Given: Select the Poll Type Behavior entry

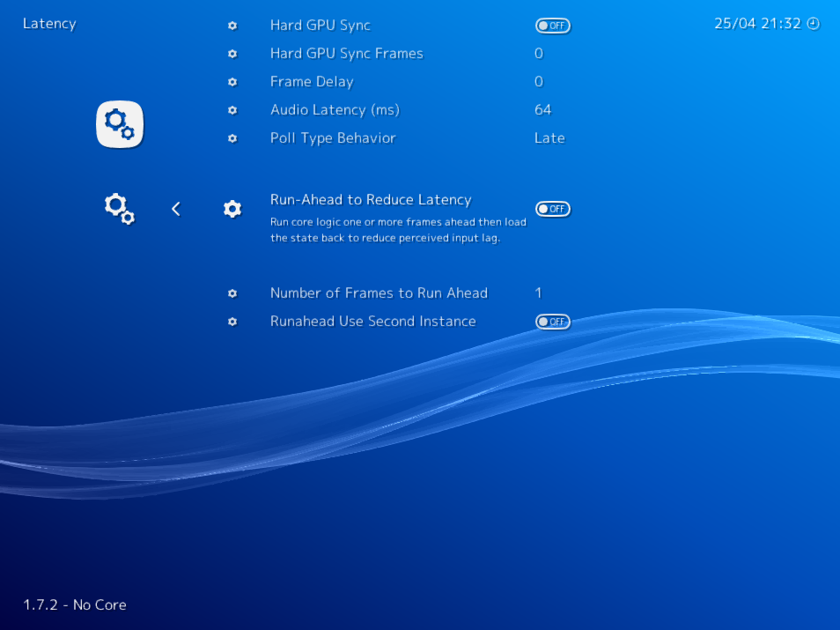Looking at the screenshot, I should click(x=333, y=138).
